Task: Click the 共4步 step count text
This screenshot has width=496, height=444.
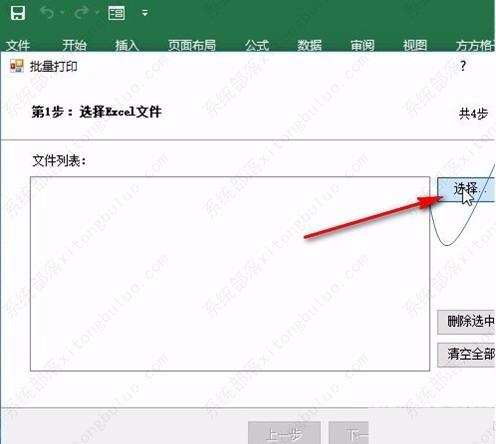Action: (473, 114)
